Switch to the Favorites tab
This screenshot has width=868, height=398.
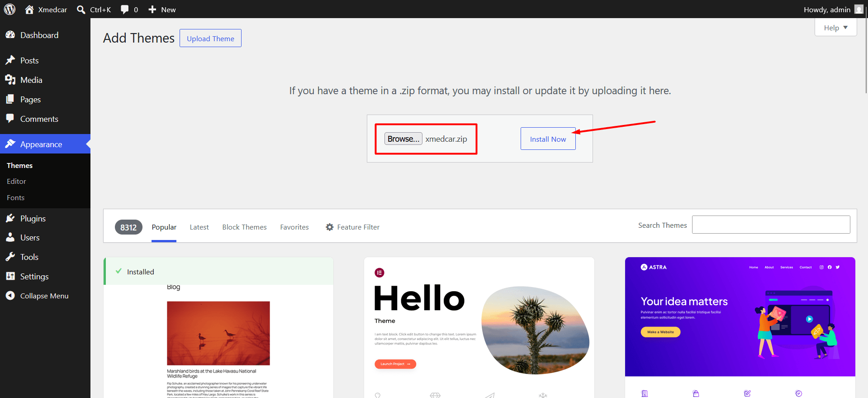tap(294, 227)
